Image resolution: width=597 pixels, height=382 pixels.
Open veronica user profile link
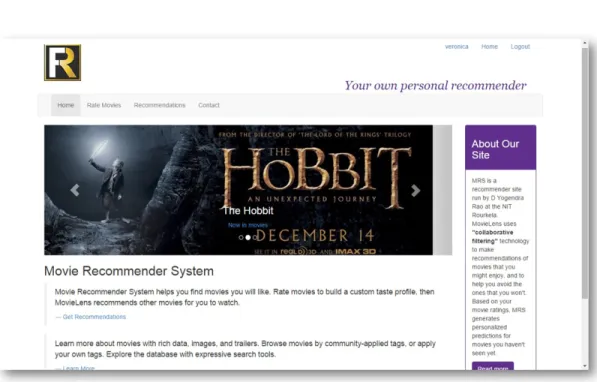tap(457, 46)
